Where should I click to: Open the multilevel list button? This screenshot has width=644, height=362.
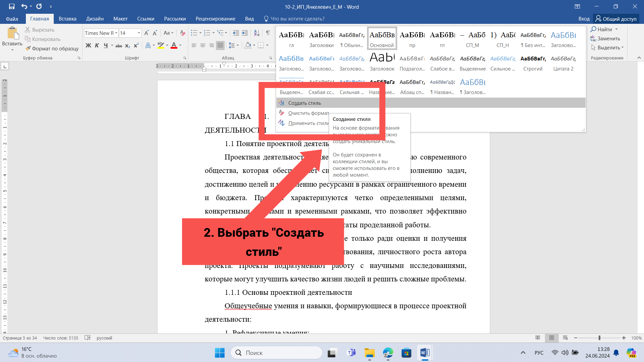(220, 33)
